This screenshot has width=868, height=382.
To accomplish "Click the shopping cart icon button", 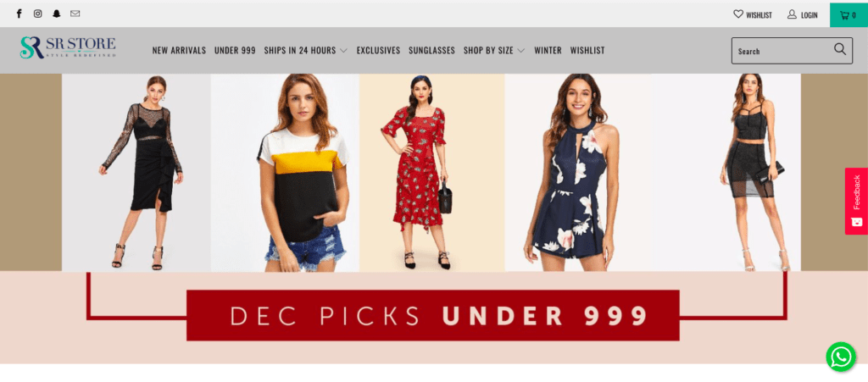I will [x=849, y=15].
